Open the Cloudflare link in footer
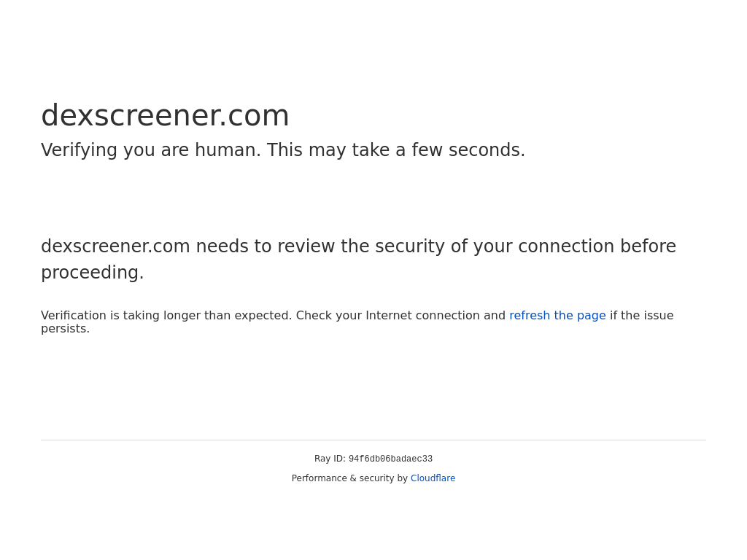 [x=433, y=478]
